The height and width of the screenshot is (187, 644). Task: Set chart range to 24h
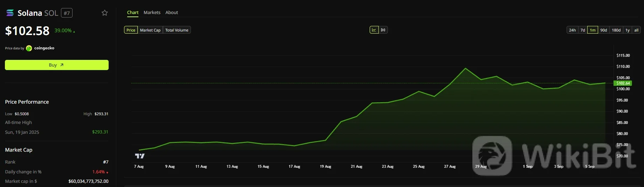coord(572,30)
